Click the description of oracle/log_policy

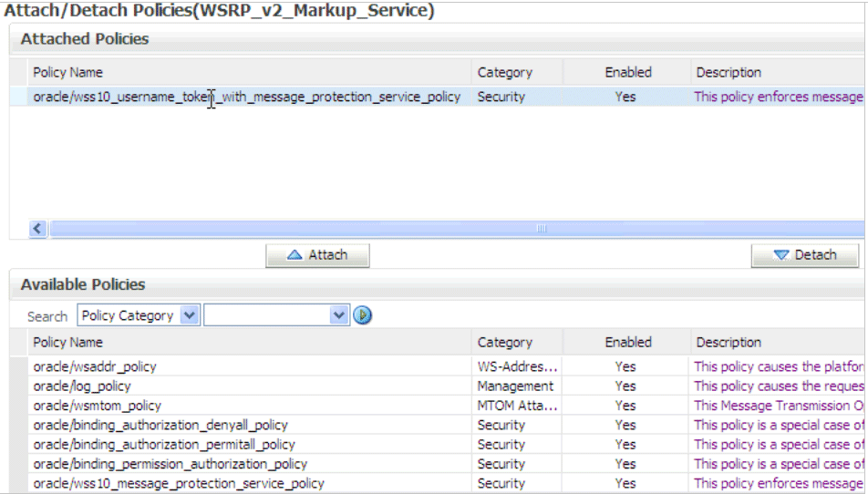pyautogui.click(x=778, y=386)
